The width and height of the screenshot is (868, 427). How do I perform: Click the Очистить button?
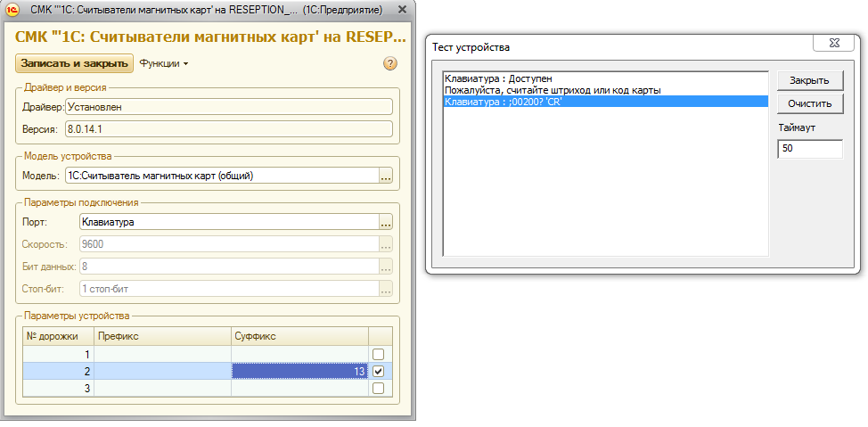(810, 103)
